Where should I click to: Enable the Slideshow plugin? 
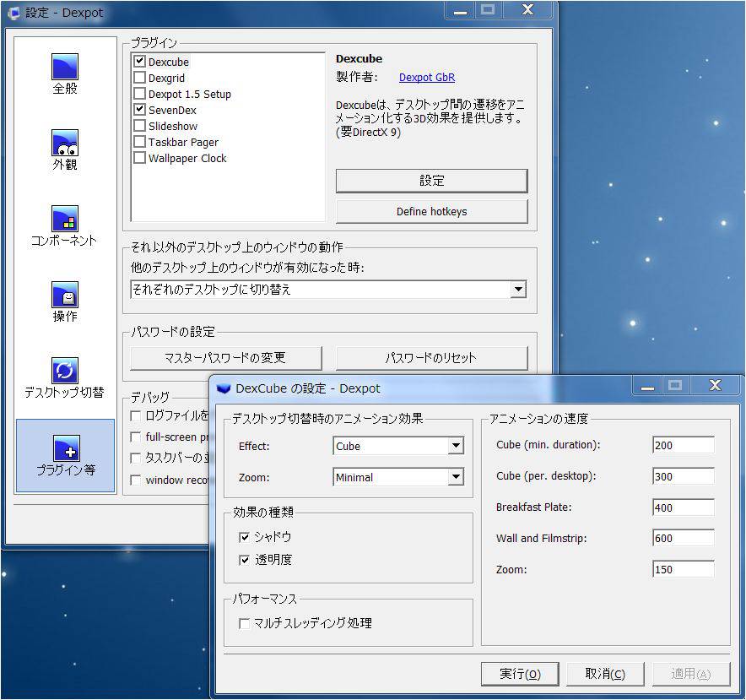coord(139,126)
